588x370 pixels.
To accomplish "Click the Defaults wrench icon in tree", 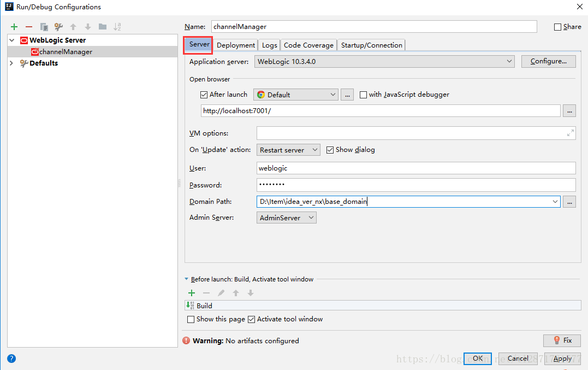I will click(24, 63).
